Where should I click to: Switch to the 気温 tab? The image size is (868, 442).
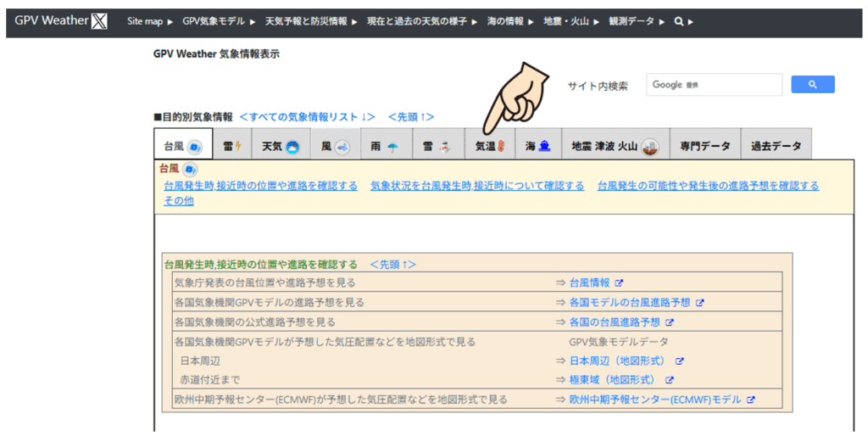[490, 146]
